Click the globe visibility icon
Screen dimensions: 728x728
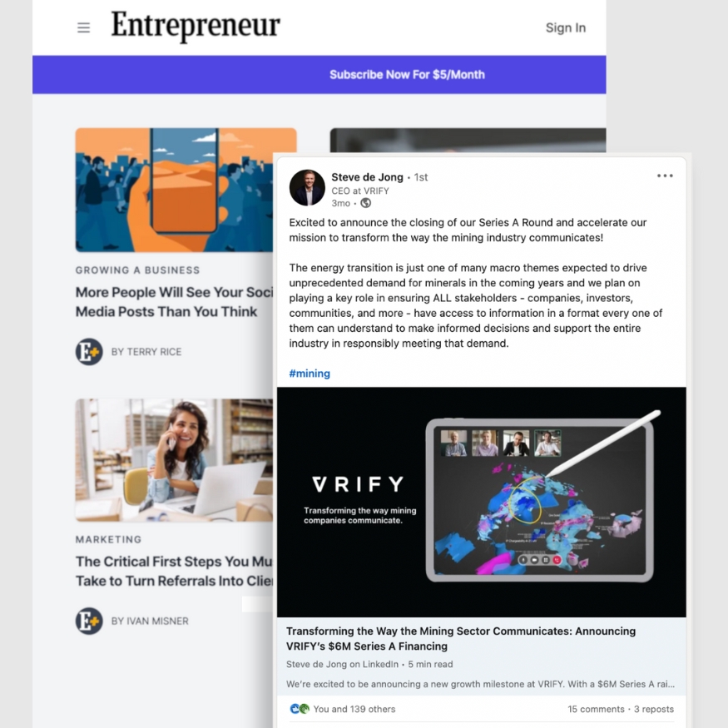[366, 203]
